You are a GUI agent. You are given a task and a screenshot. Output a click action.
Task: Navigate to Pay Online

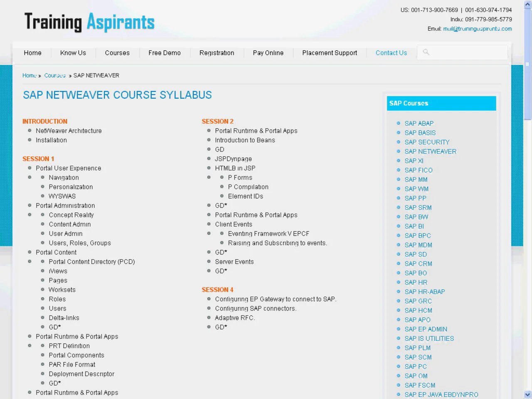coord(268,53)
